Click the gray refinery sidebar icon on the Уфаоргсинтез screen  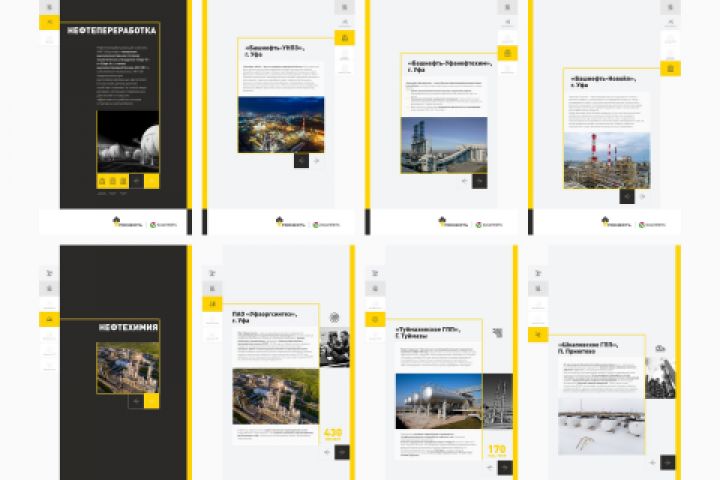pos(212,288)
